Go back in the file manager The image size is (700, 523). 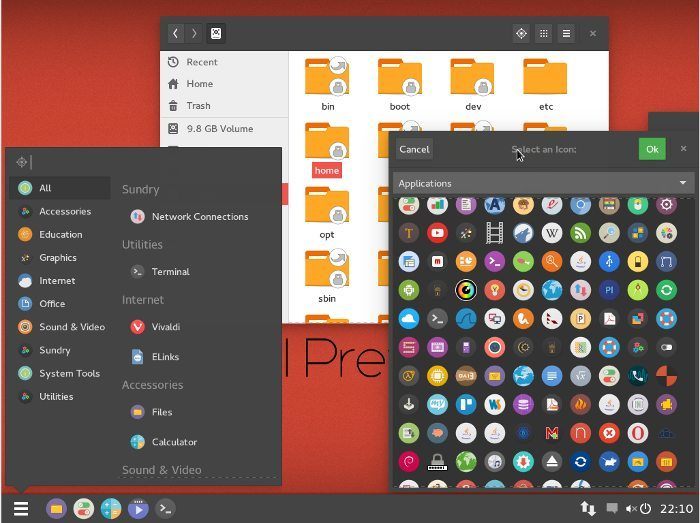pos(175,33)
